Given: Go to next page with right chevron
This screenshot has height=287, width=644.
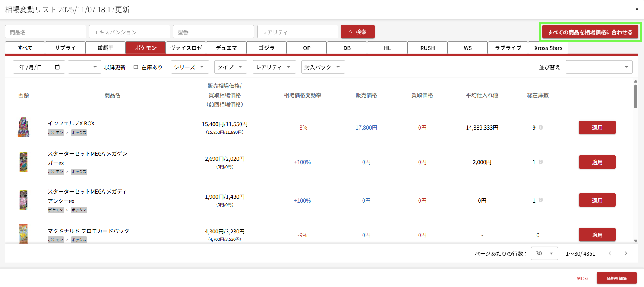Looking at the screenshot, I should pos(626,253).
